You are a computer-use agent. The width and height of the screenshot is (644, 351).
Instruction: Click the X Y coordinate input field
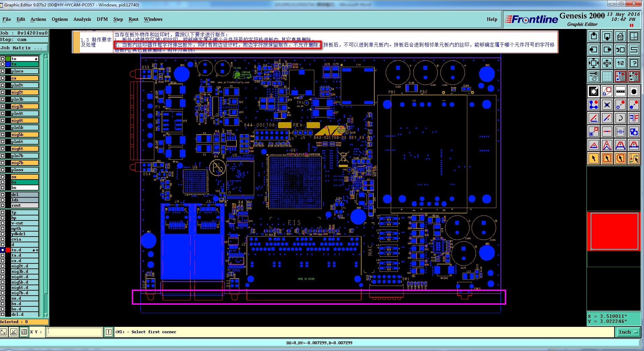click(74, 332)
